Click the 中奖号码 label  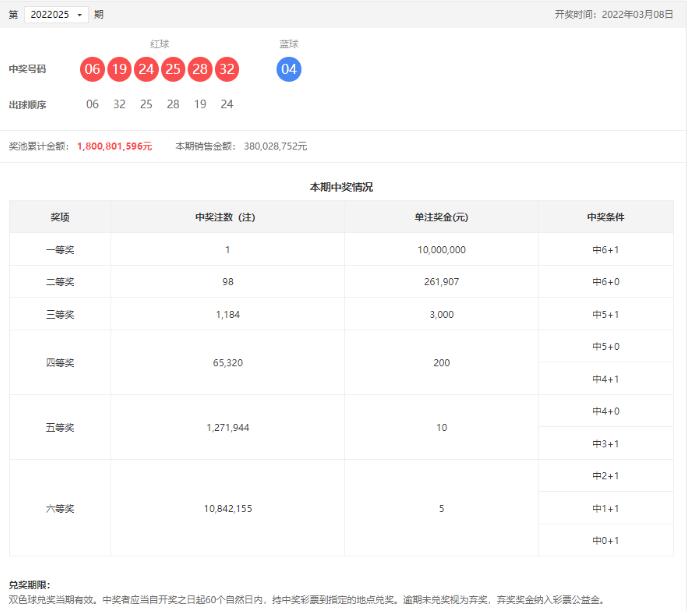coord(27,69)
